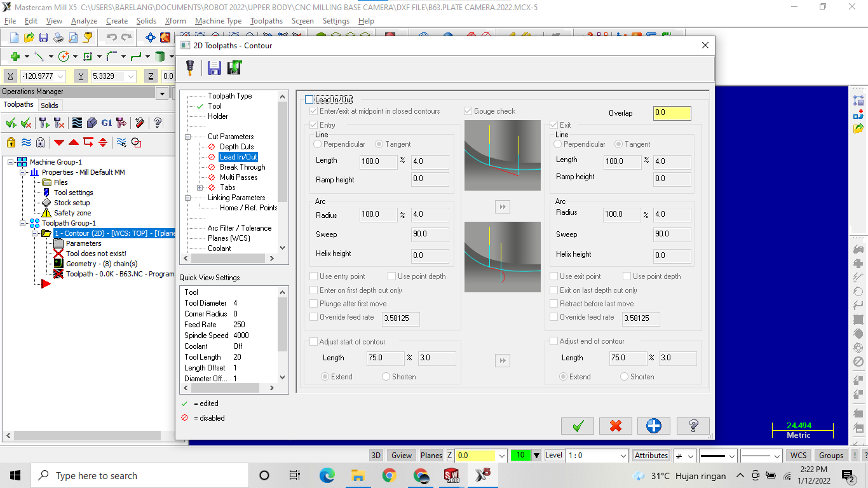The width and height of the screenshot is (868, 488).
Task: Select all operations with the green checkmark icon
Action: (x=11, y=123)
